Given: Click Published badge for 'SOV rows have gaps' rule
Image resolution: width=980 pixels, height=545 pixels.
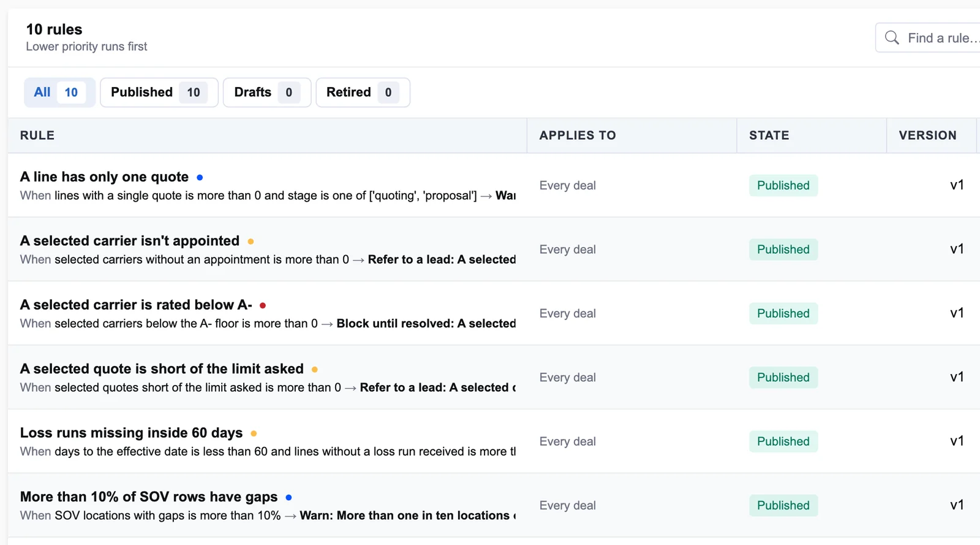Looking at the screenshot, I should tap(783, 505).
